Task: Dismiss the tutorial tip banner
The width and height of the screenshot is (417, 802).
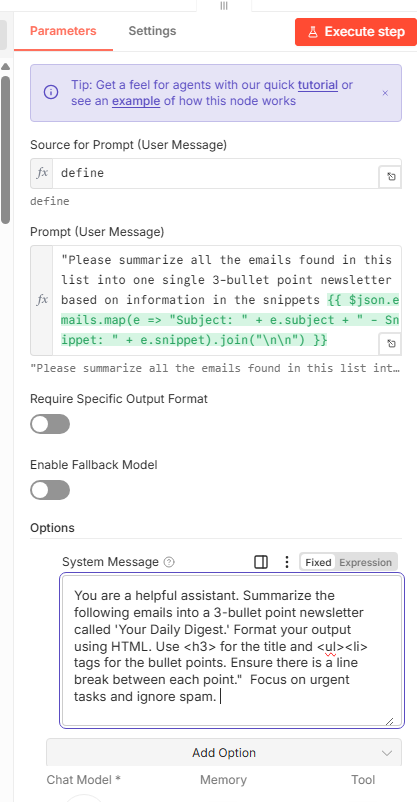Action: coord(385,93)
